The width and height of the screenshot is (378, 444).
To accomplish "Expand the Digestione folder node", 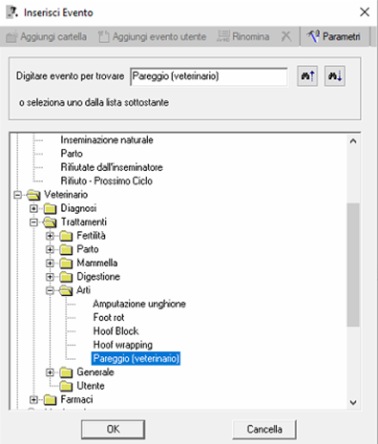I will coord(50,277).
